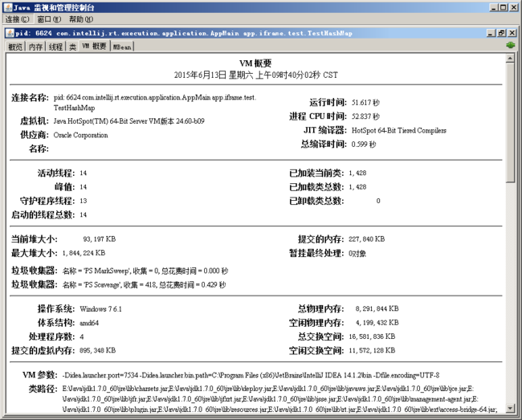
Task: Click the 体系结构 value amd64
Action: pos(89,323)
